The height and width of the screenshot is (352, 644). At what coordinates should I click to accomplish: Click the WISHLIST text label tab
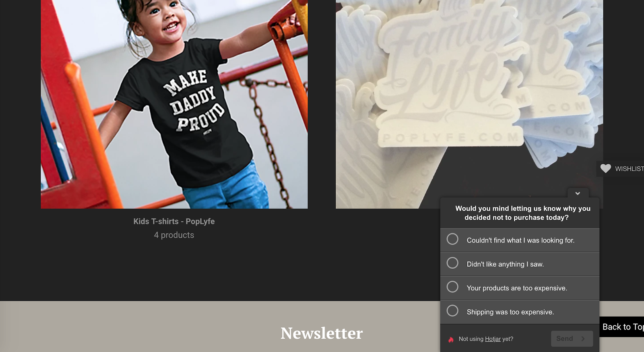629,169
